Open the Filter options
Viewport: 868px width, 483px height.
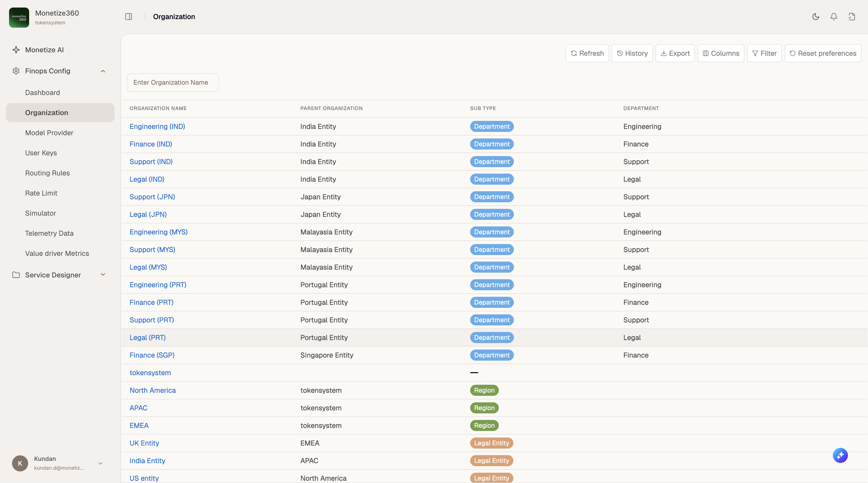click(x=764, y=53)
